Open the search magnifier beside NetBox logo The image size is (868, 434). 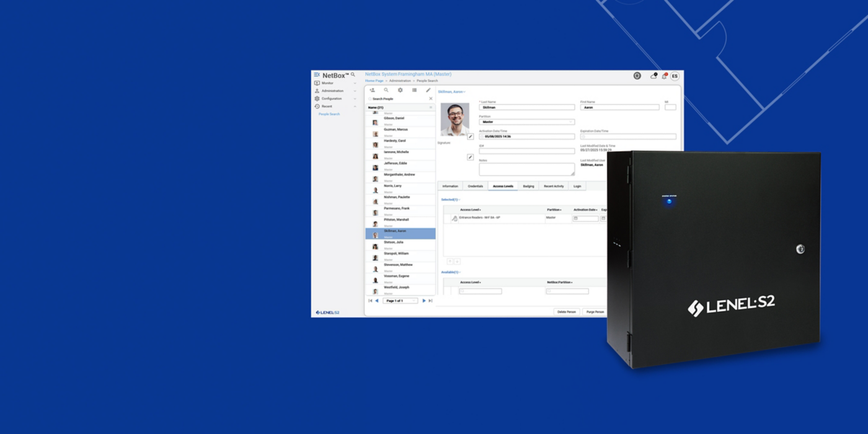353,75
